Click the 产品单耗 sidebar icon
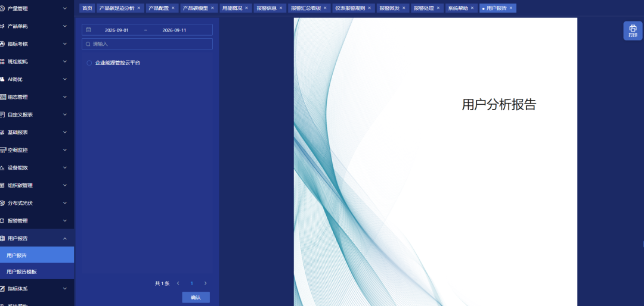The width and height of the screenshot is (644, 306). pyautogui.click(x=2, y=26)
